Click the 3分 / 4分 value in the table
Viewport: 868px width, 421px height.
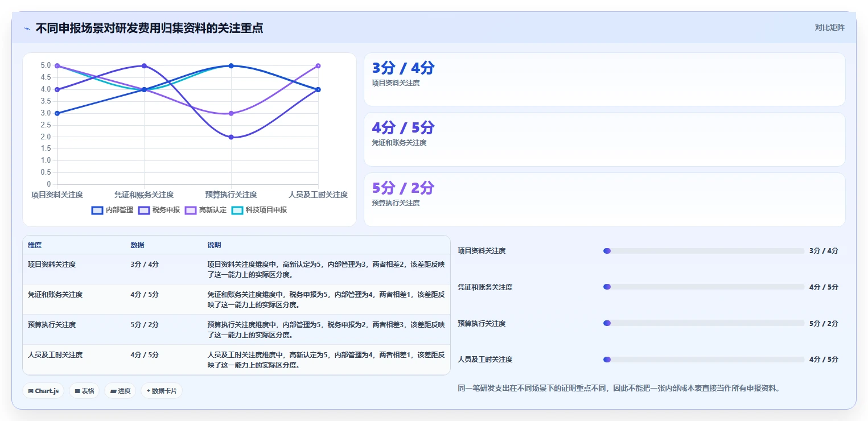tap(145, 265)
